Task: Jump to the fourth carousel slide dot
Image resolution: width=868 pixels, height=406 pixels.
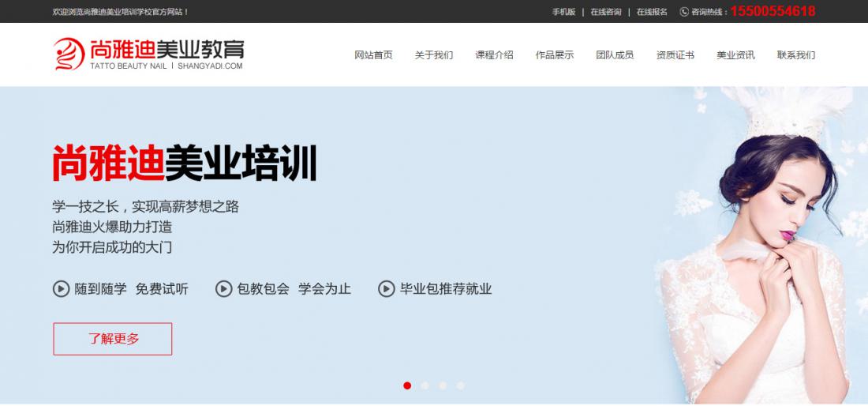Action: click(461, 385)
